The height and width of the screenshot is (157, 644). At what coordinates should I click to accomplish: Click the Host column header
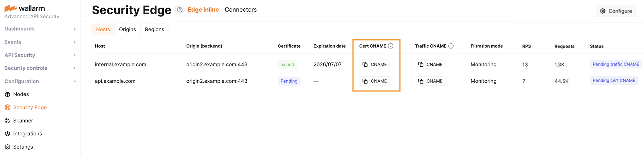click(100, 46)
